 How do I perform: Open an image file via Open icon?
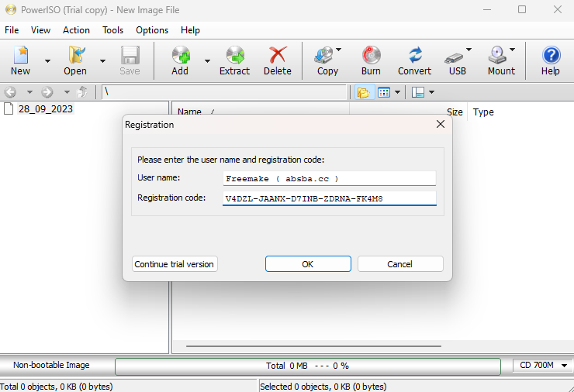[x=77, y=55]
